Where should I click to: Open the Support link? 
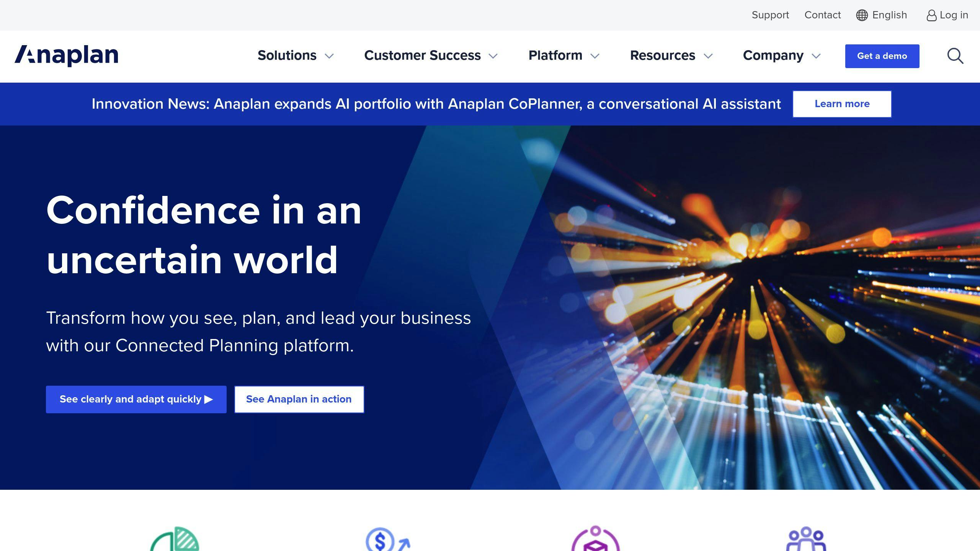tap(770, 15)
